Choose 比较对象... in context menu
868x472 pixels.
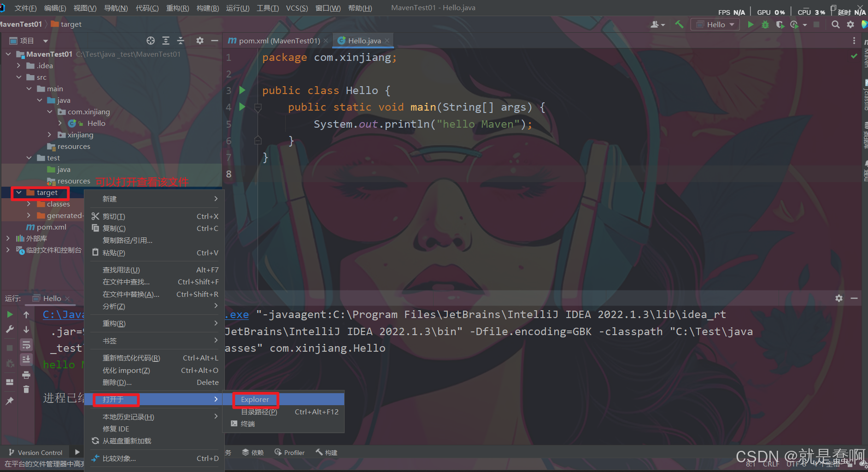tap(154, 458)
